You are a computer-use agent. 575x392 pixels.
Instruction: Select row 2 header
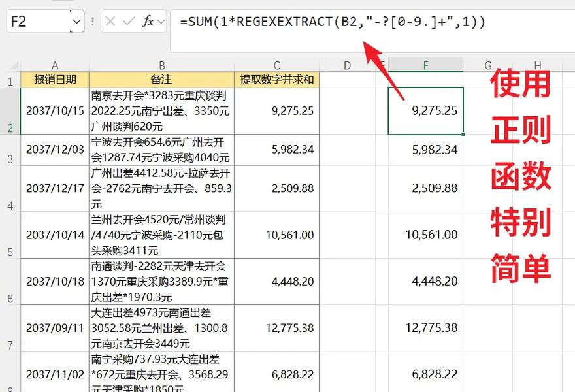10,111
